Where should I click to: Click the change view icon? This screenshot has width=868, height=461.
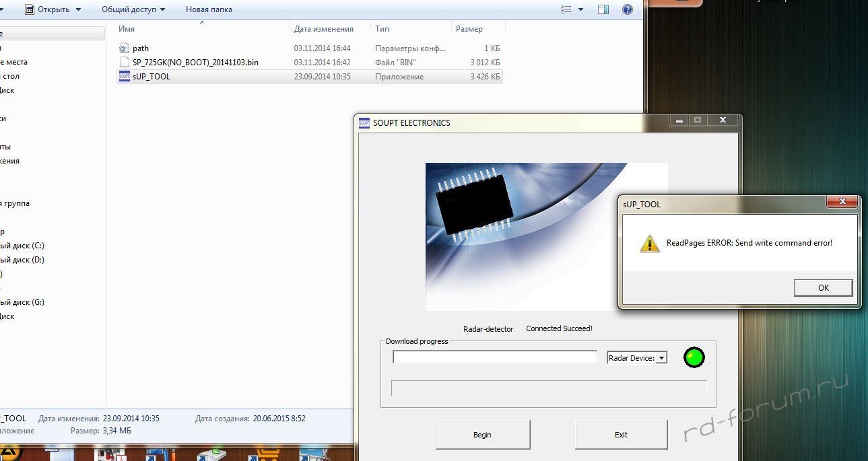coord(566,9)
